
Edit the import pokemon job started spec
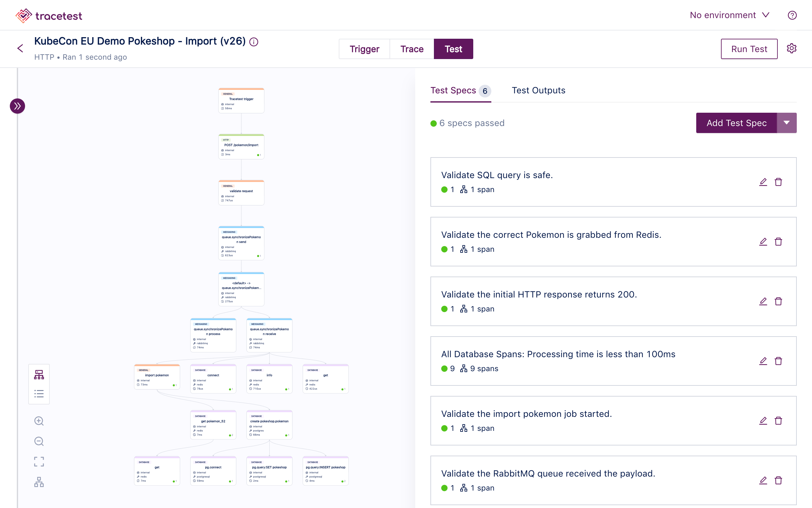tap(763, 421)
